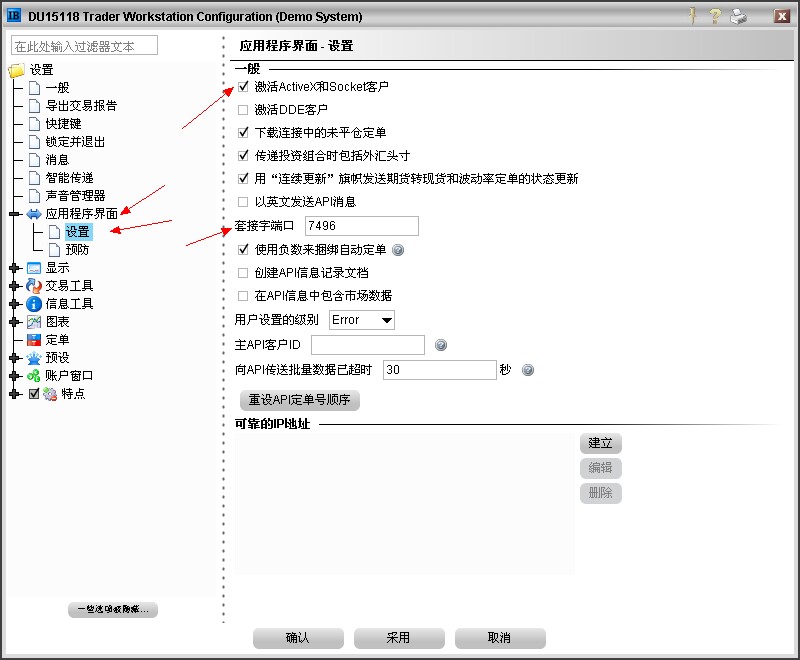Toggle 传递投资组合时包括外汇头寸 checkbox
800x660 pixels.
tap(243, 156)
